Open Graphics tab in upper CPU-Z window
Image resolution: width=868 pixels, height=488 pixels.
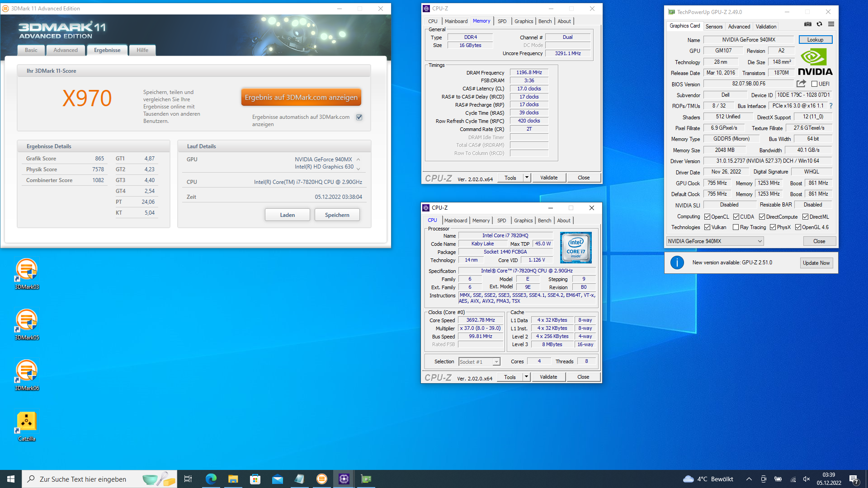pos(524,21)
